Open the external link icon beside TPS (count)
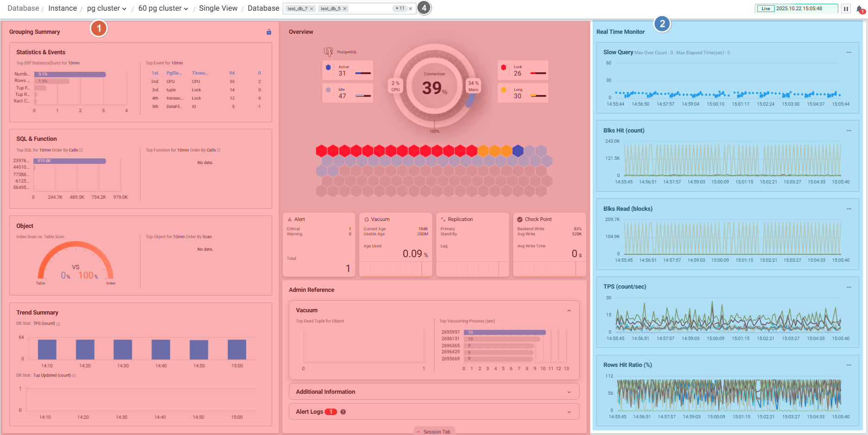 (x=58, y=324)
